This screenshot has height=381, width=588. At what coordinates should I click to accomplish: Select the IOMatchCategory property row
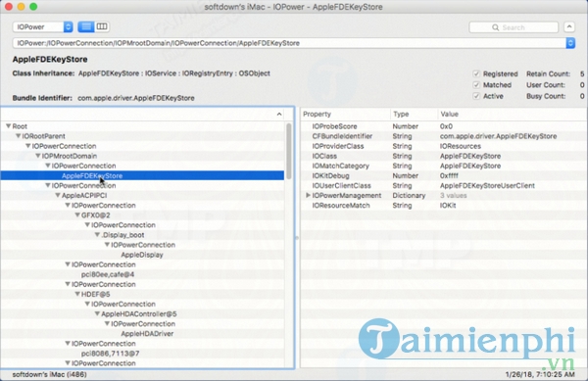point(444,166)
